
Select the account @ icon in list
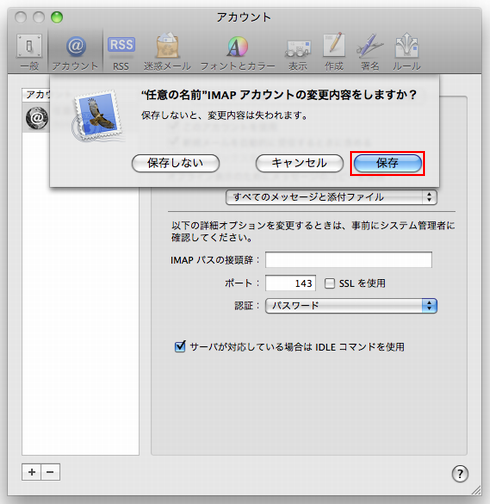coord(37,118)
